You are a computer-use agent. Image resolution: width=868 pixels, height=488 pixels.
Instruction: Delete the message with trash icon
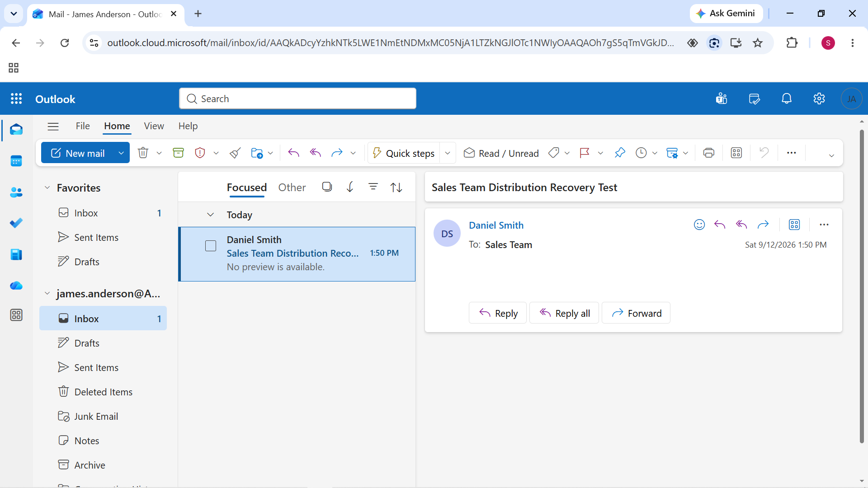[143, 153]
